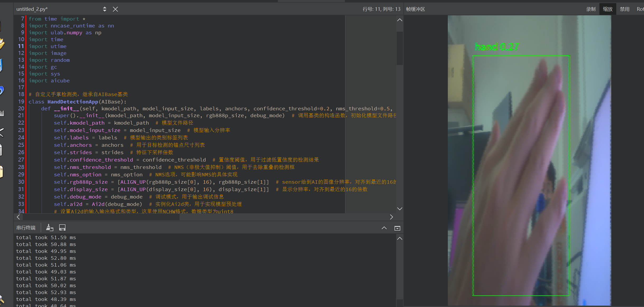The width and height of the screenshot is (644, 307).
Task: Toggle the 录制 record button
Action: (x=591, y=9)
